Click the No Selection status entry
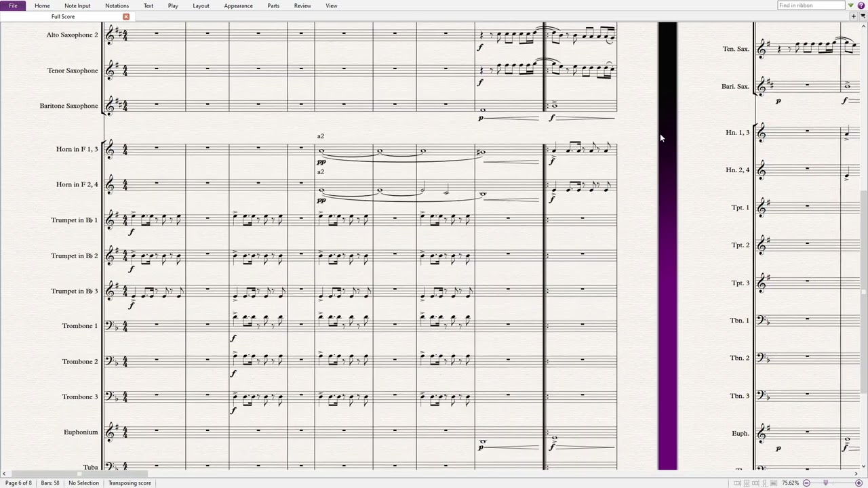This screenshot has height=488, width=868. pos(83,483)
